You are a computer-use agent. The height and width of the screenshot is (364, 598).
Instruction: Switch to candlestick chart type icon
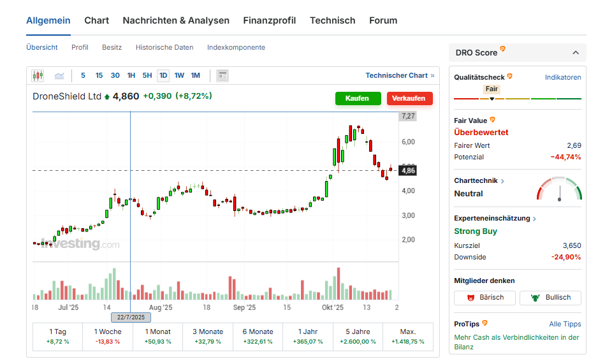[x=38, y=76]
